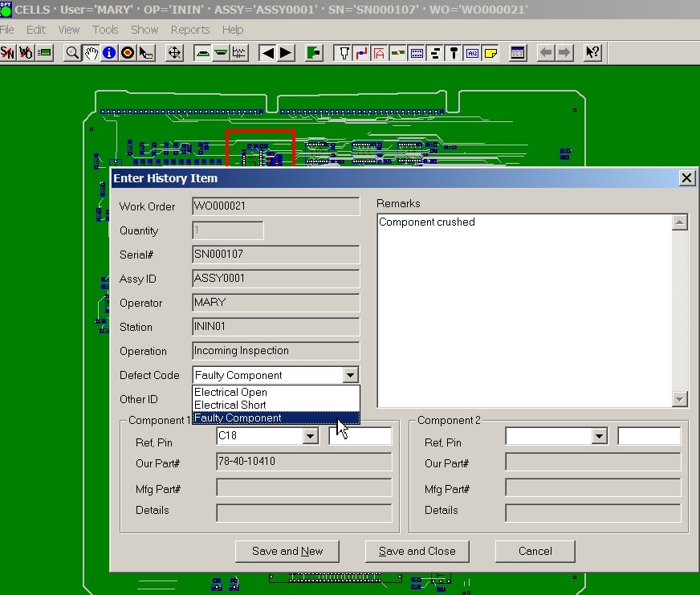Cancel the Enter History Item dialog
Viewport: 700px width, 595px height.
(x=535, y=551)
